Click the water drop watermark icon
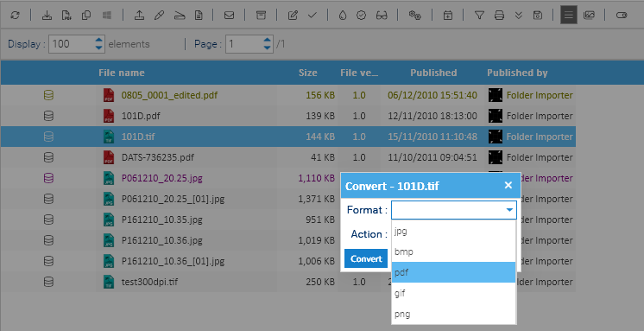This screenshot has width=644, height=331. pyautogui.click(x=343, y=16)
